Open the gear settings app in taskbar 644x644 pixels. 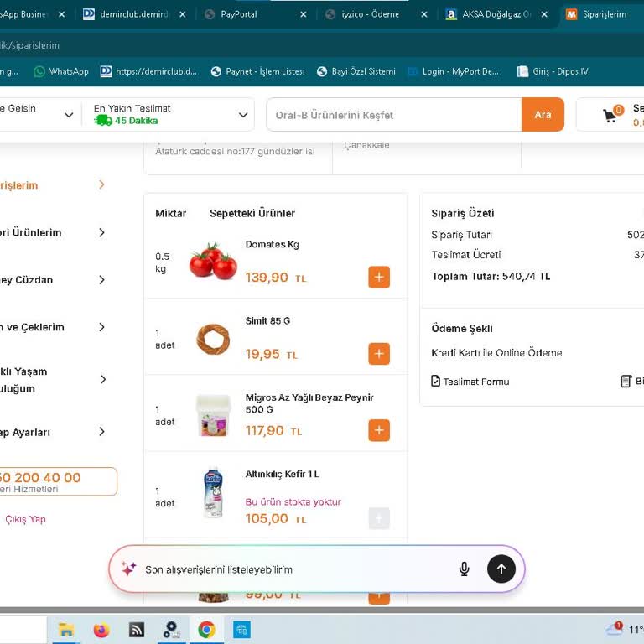(x=171, y=630)
